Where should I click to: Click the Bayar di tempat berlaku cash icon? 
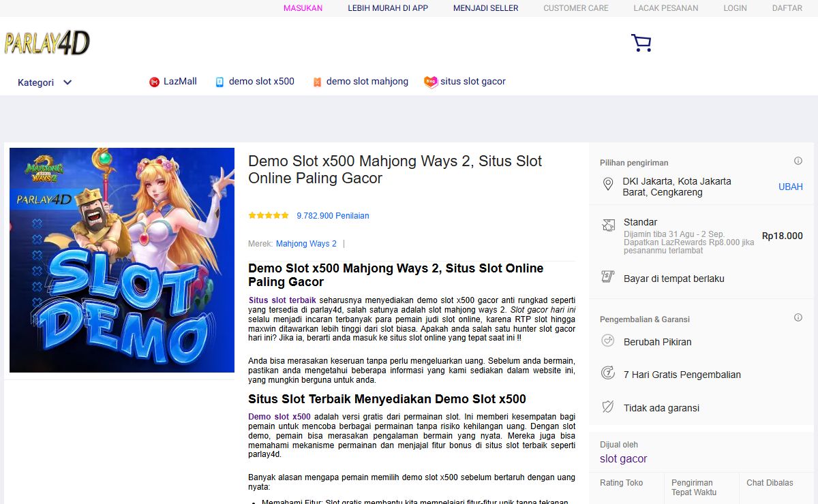pos(608,277)
